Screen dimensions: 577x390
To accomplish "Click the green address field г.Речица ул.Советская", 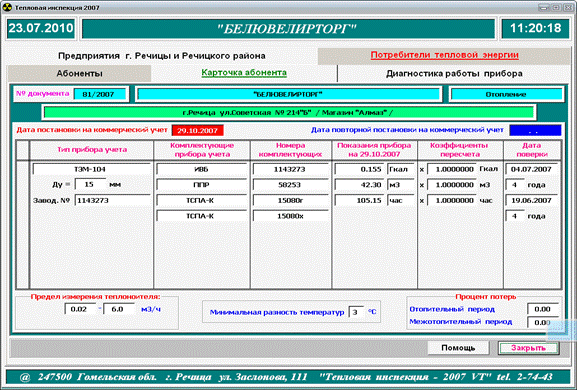I will (288, 113).
